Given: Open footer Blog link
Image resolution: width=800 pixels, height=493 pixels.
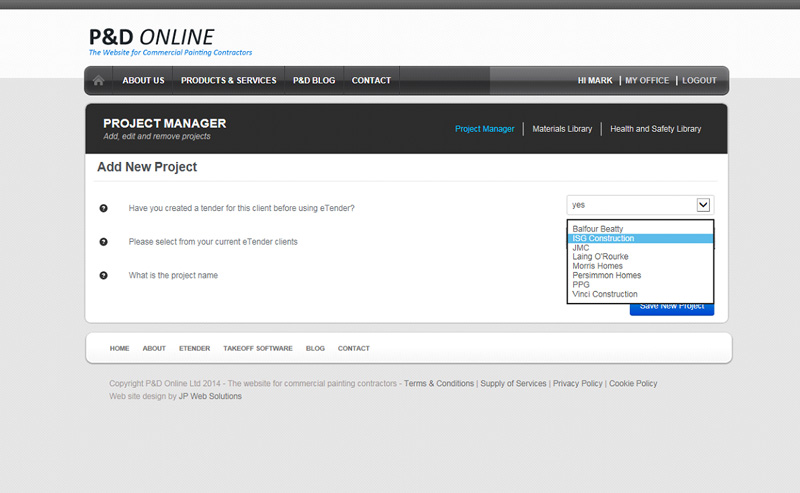Looking at the screenshot, I should 315,348.
